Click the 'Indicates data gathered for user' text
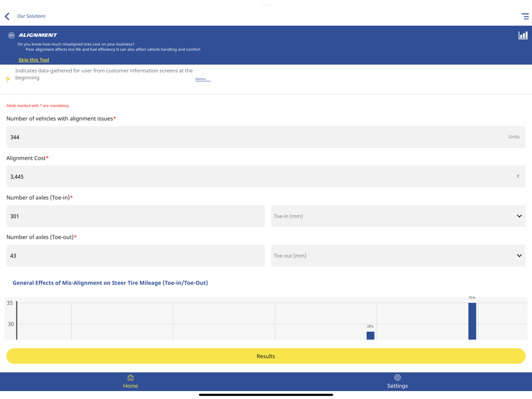This screenshot has width=532, height=399. click(104, 74)
